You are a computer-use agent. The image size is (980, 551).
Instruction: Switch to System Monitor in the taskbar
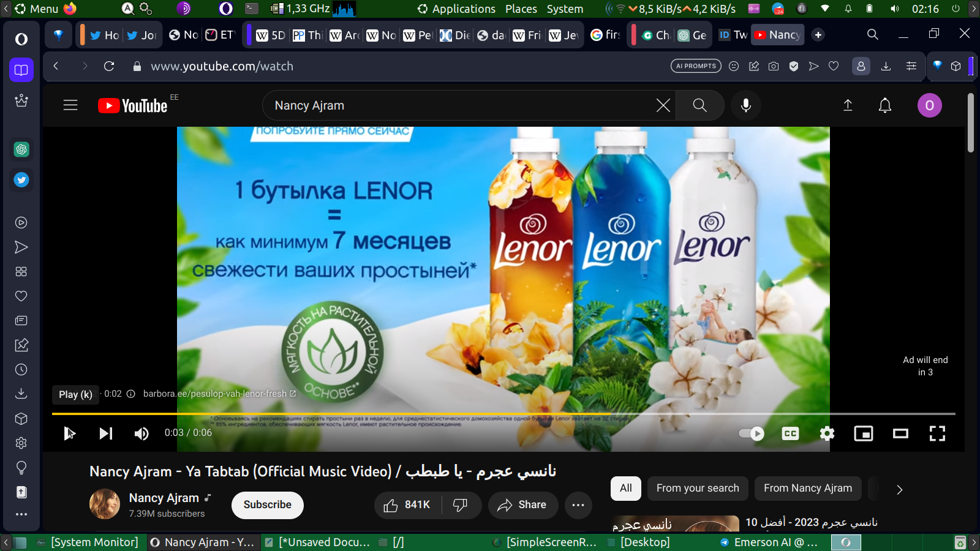87,542
